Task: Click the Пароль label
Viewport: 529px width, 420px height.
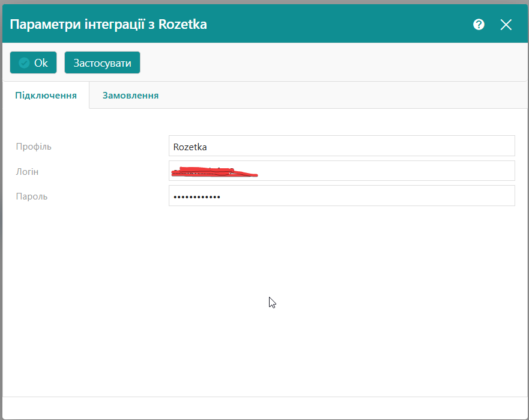Action: coord(32,196)
